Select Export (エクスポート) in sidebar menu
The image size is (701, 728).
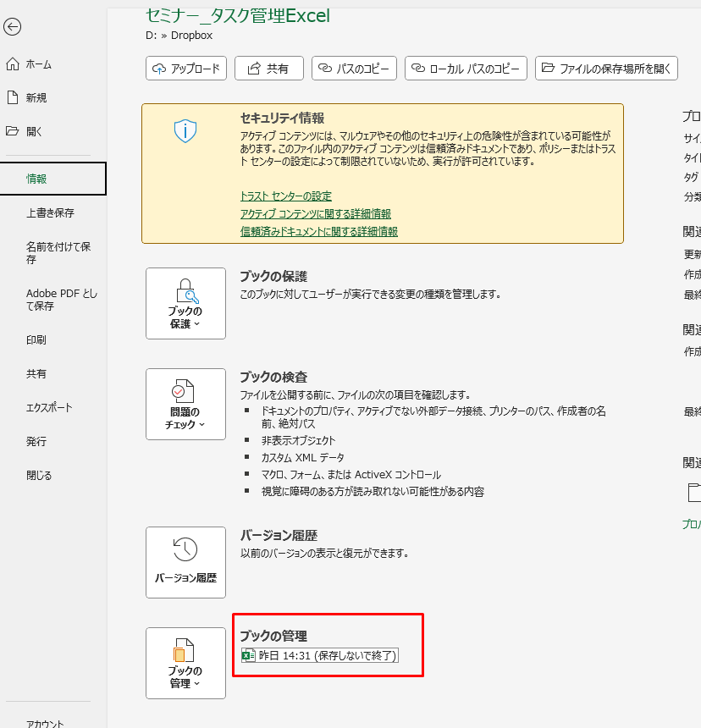click(x=49, y=408)
